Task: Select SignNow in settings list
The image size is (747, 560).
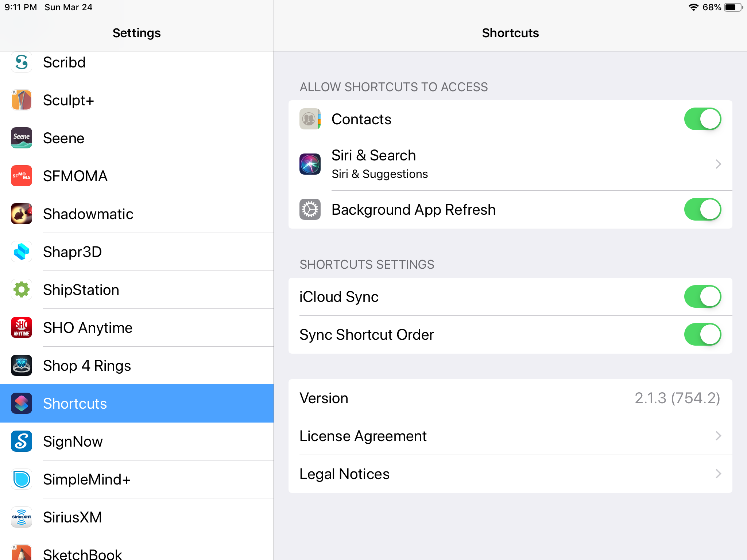Action: pos(73,442)
